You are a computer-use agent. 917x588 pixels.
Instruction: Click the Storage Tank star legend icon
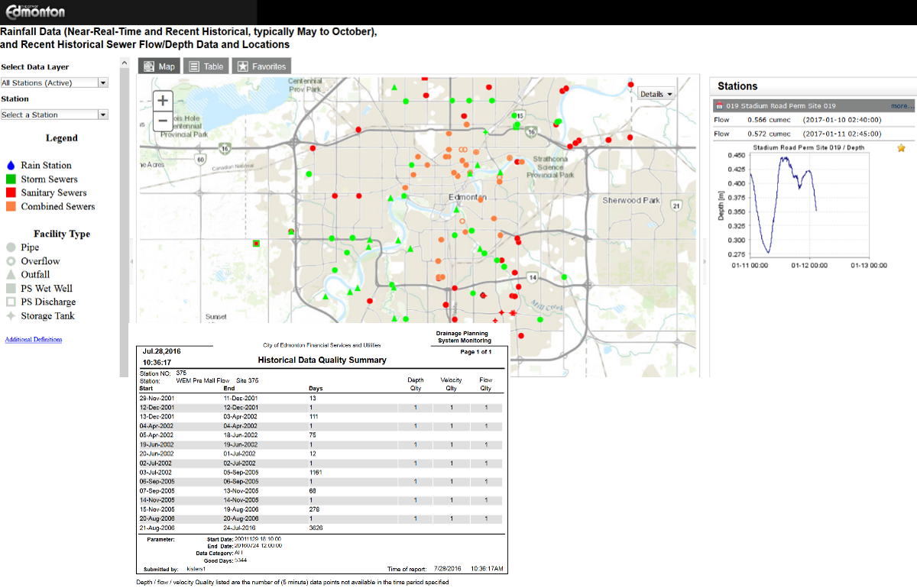click(10, 316)
